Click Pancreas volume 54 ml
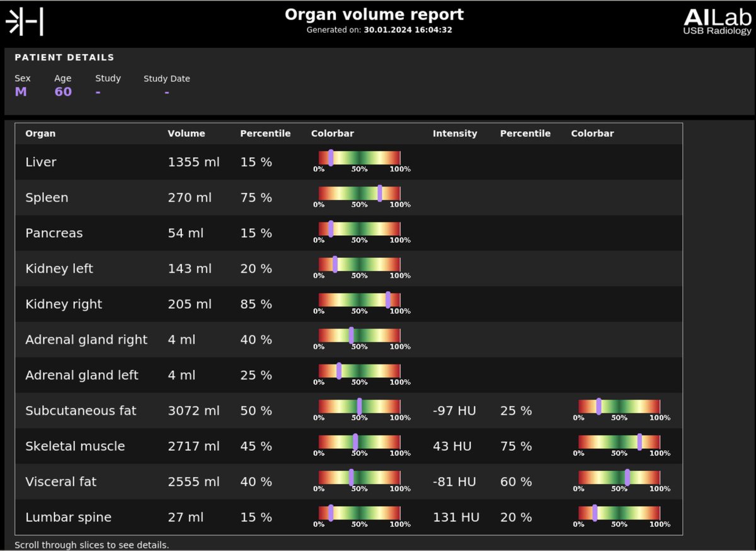This screenshot has height=551, width=756. (x=185, y=233)
